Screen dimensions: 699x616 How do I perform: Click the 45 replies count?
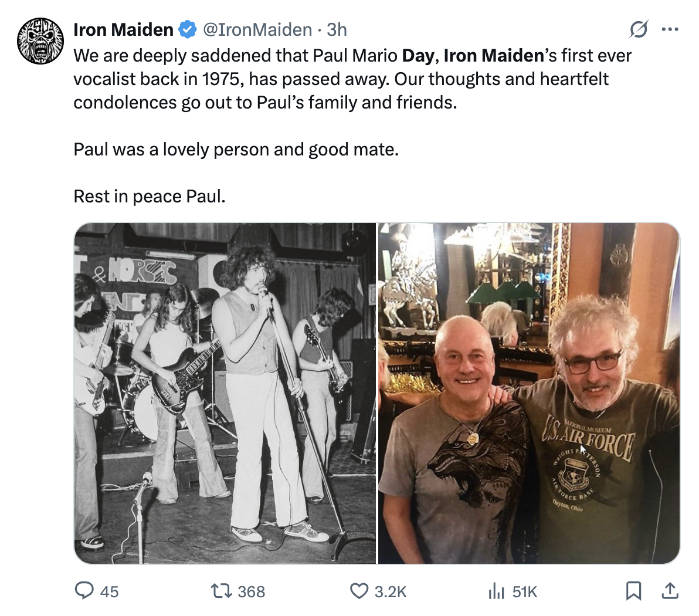tap(109, 591)
